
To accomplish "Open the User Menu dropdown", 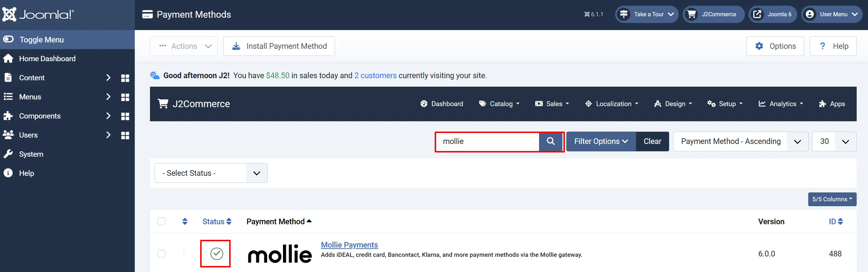I will (832, 15).
